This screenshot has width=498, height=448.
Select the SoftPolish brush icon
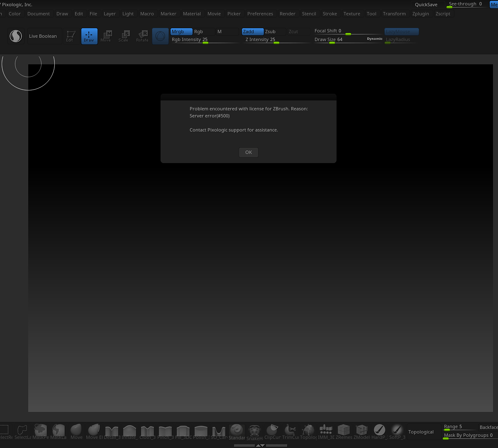(x=397, y=431)
